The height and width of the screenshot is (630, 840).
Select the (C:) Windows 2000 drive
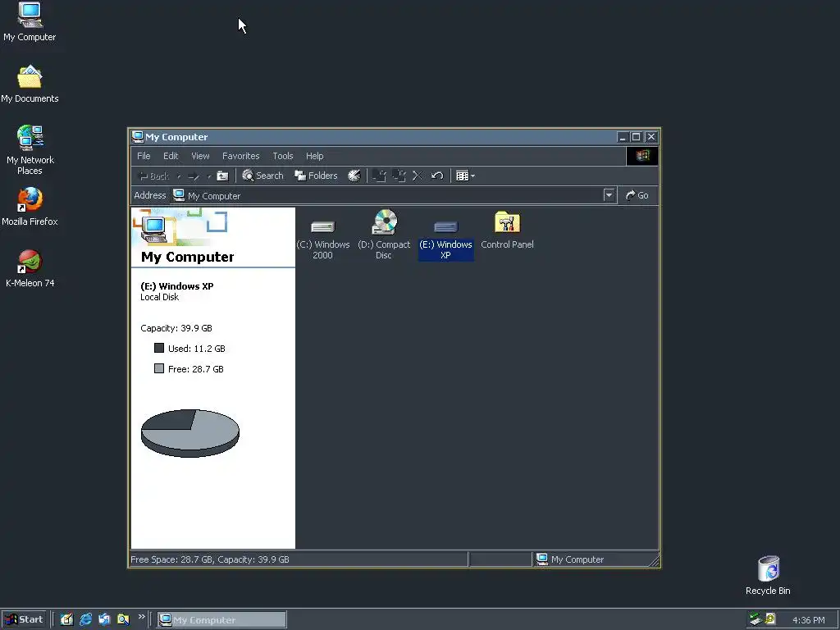(322, 239)
